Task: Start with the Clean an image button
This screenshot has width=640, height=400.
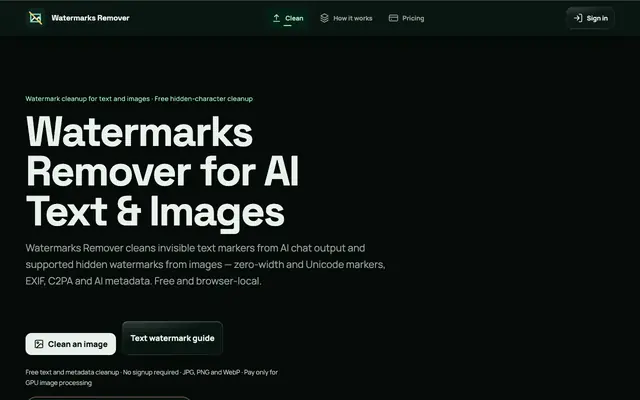Action: [x=71, y=344]
